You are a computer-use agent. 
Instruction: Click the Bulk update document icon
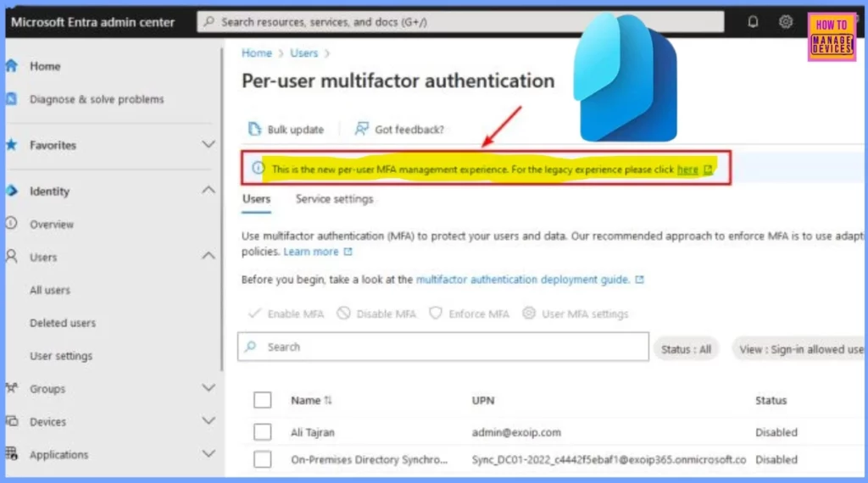[254, 129]
